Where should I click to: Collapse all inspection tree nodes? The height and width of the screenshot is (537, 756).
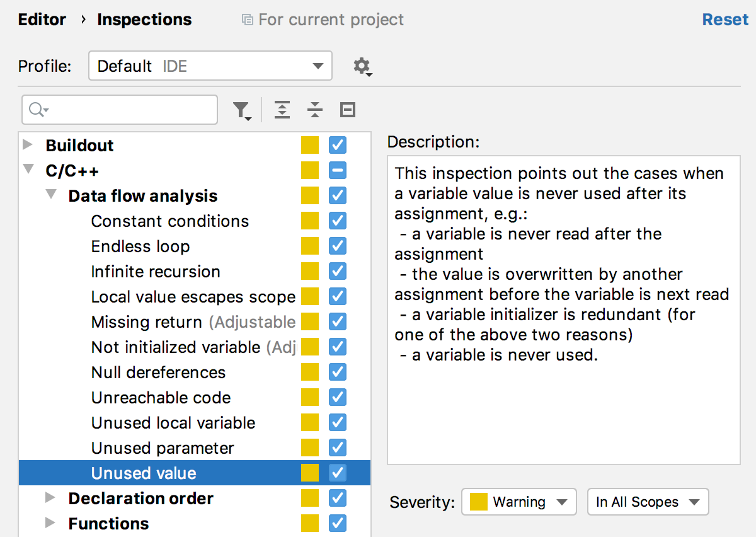315,110
